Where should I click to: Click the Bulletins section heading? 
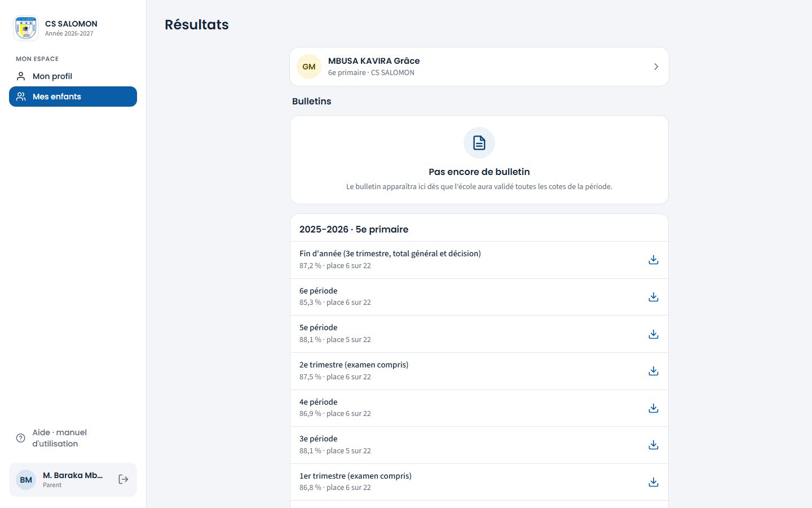pyautogui.click(x=311, y=101)
